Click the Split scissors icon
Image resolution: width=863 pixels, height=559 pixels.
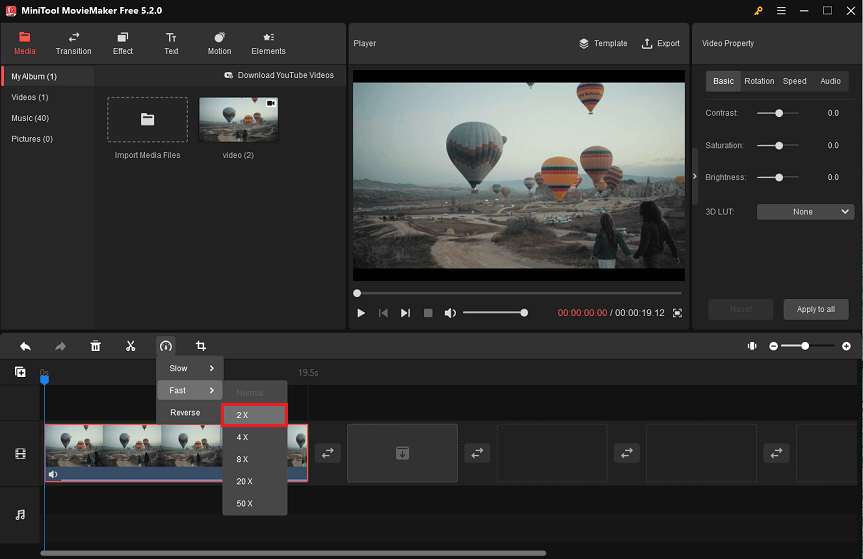(x=130, y=346)
